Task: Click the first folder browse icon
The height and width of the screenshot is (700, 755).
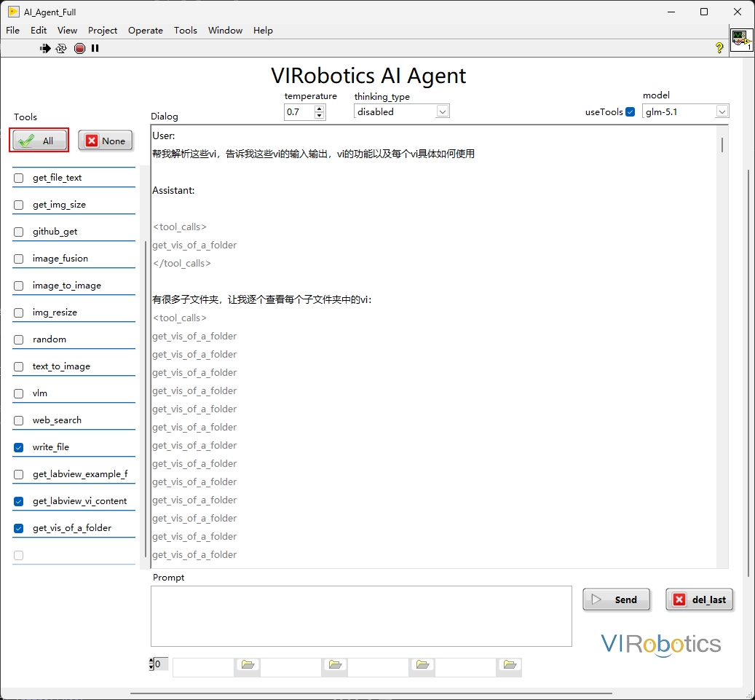Action: coord(248,664)
